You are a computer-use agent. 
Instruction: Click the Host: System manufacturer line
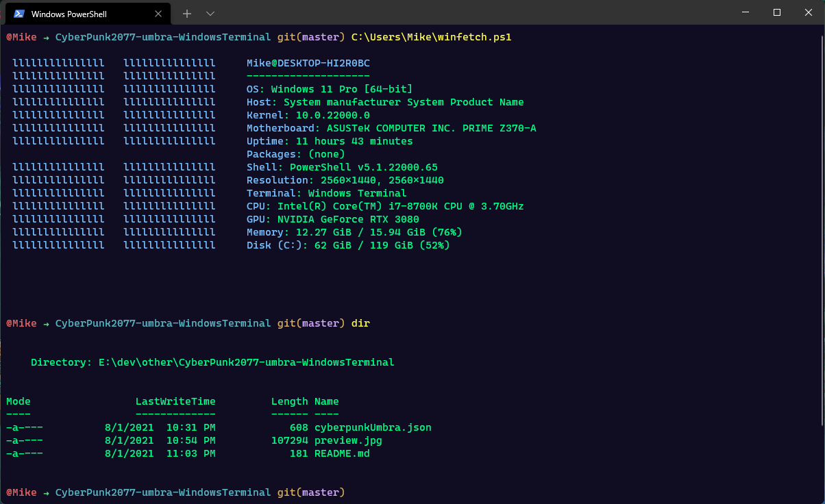[385, 102]
